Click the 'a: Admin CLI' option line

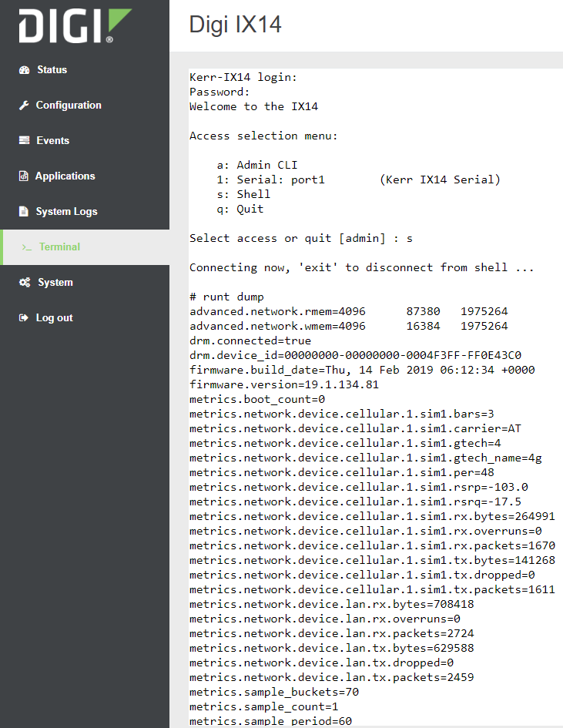click(x=257, y=165)
